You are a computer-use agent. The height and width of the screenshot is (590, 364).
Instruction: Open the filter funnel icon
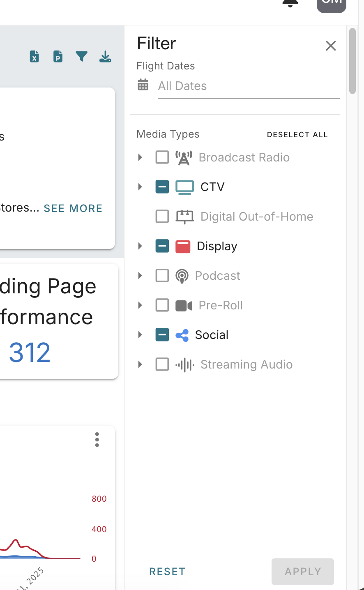pos(82,56)
